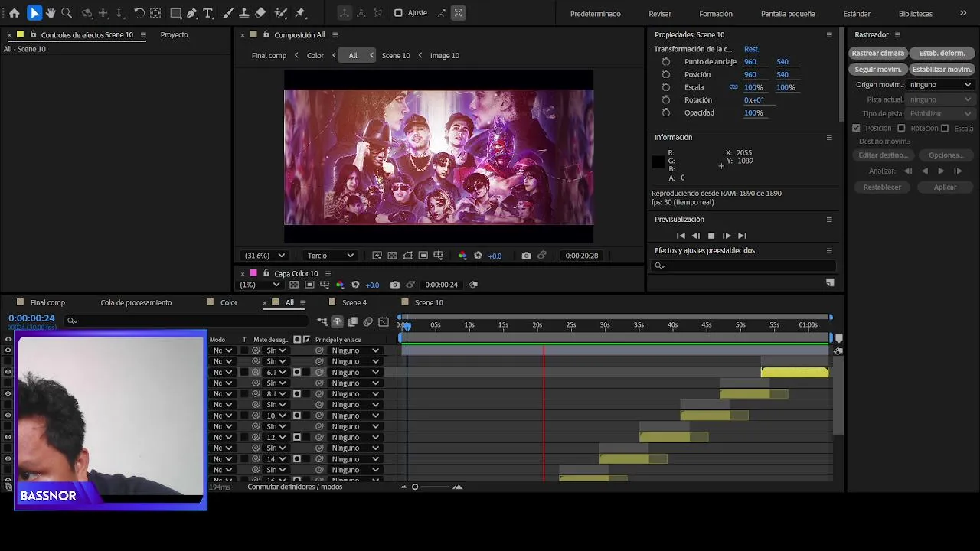Viewport: 980px width, 551px height.
Task: Toggle mask and shape path visibility
Action: click(x=407, y=256)
